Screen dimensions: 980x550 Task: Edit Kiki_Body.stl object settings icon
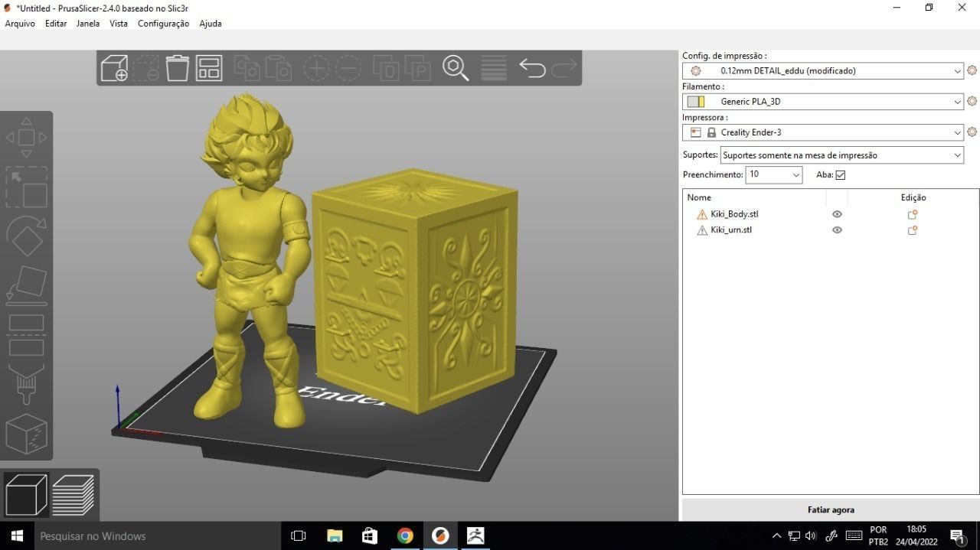point(913,214)
